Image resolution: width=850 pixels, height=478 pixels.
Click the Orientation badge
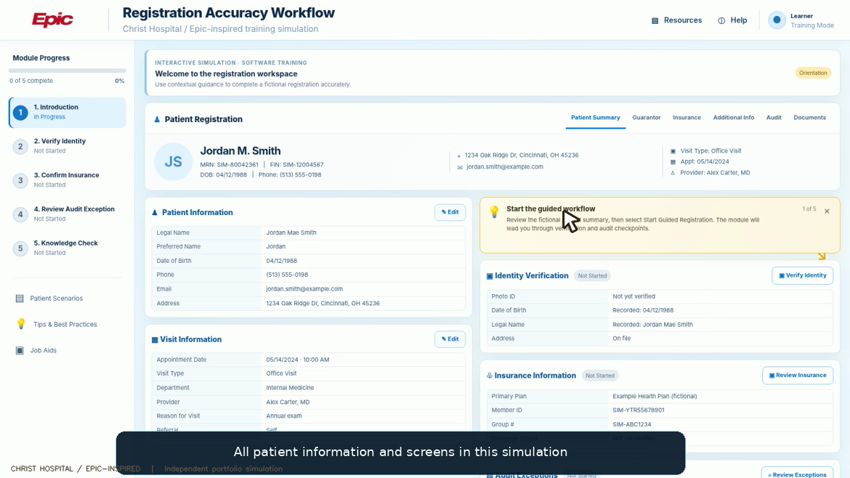(x=813, y=73)
